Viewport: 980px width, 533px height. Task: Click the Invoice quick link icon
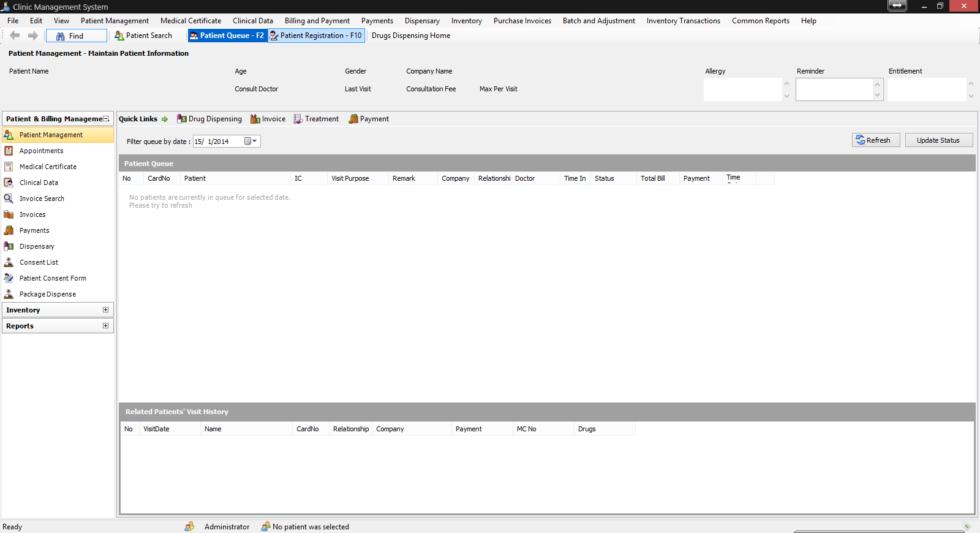tap(255, 119)
